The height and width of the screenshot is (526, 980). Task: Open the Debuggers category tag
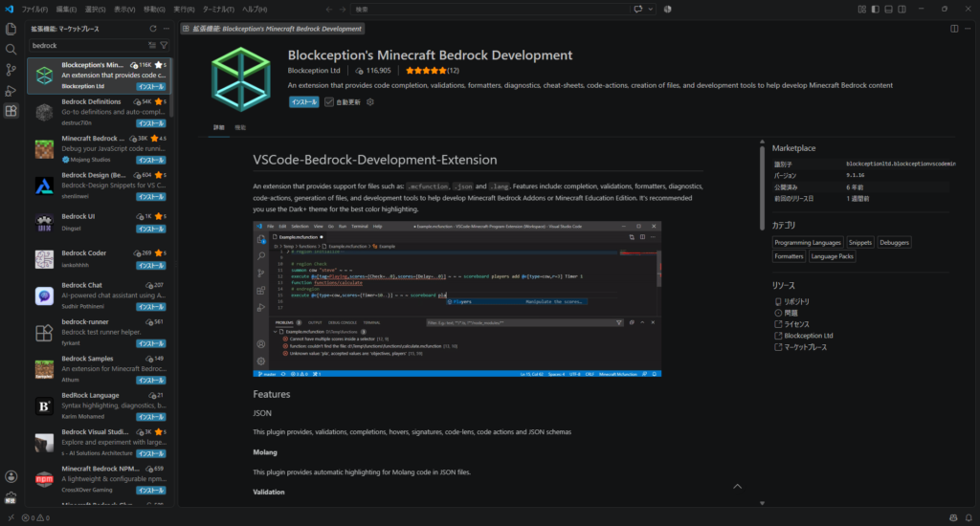(x=894, y=242)
